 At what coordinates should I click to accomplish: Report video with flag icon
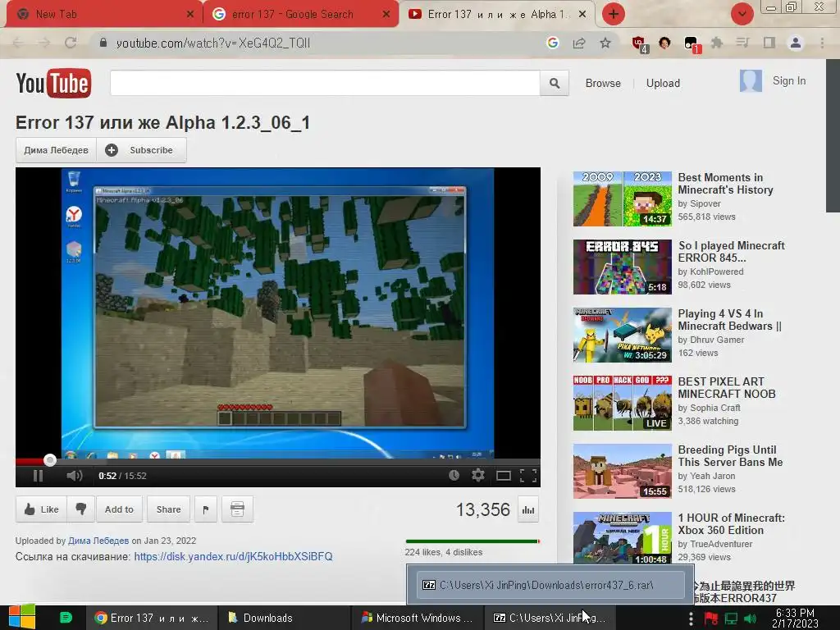click(x=206, y=509)
